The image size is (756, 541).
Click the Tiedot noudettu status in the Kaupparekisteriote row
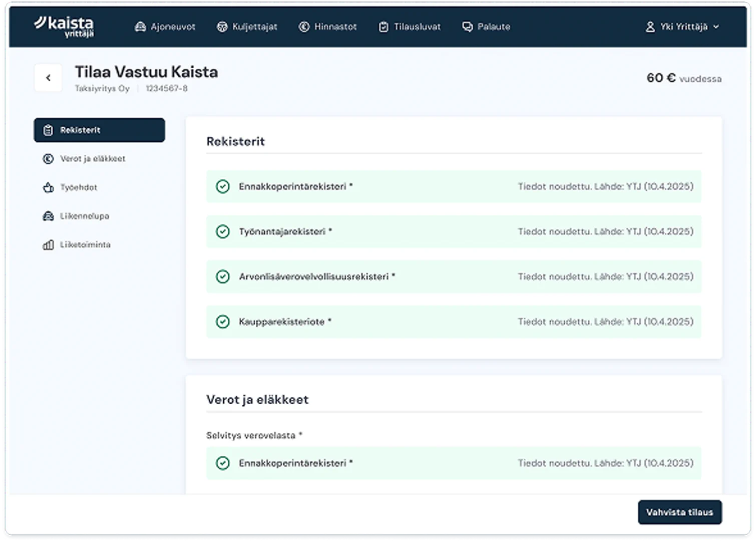click(606, 322)
